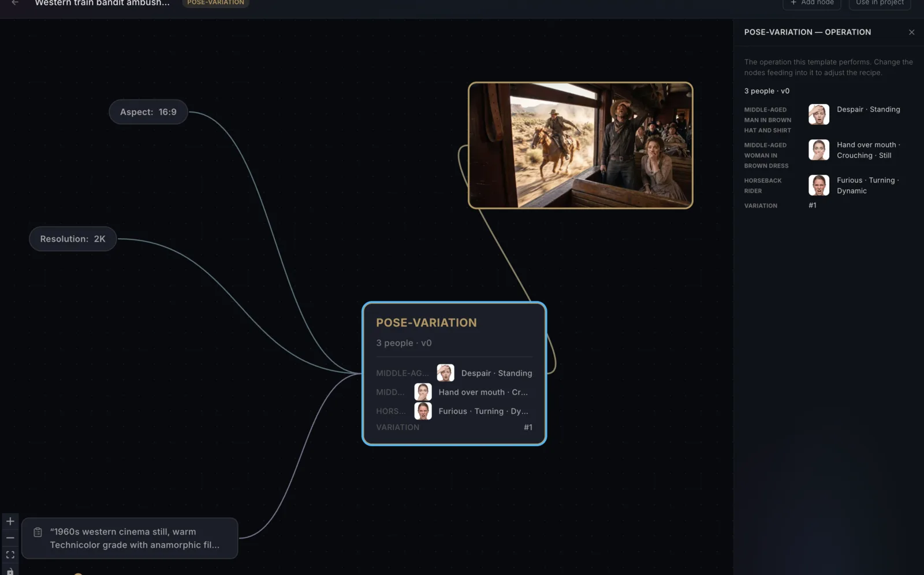Screen dimensions: 924x575
Task: Zoom out with the minus icon
Action: click(x=10, y=538)
